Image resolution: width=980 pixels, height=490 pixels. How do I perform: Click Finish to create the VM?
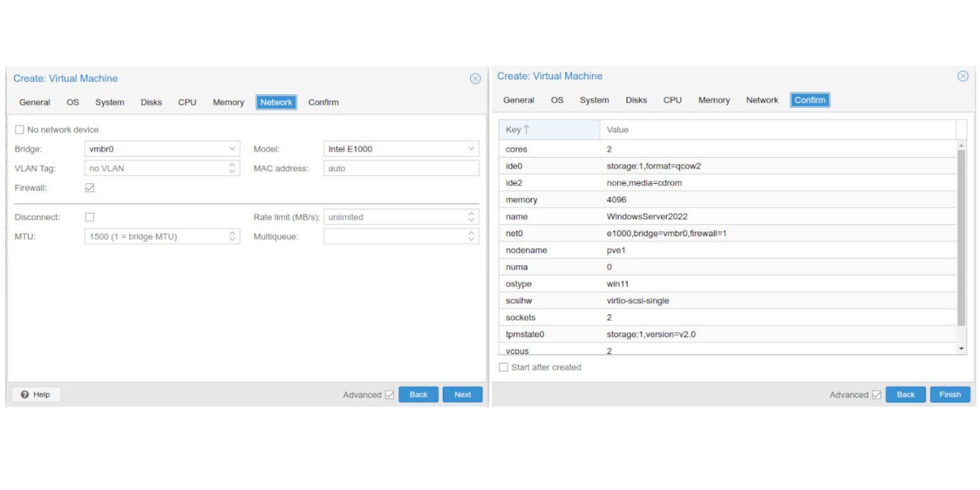tap(950, 394)
